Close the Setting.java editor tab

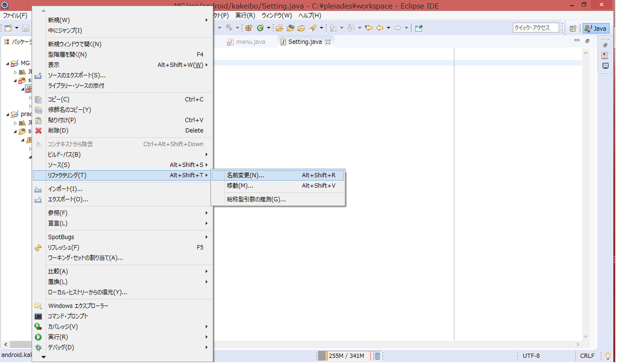(x=327, y=42)
